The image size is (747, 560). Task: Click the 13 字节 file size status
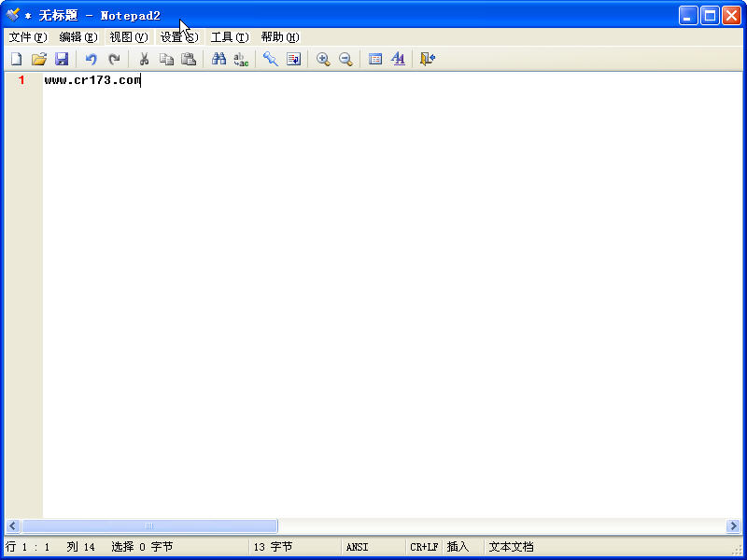point(273,547)
